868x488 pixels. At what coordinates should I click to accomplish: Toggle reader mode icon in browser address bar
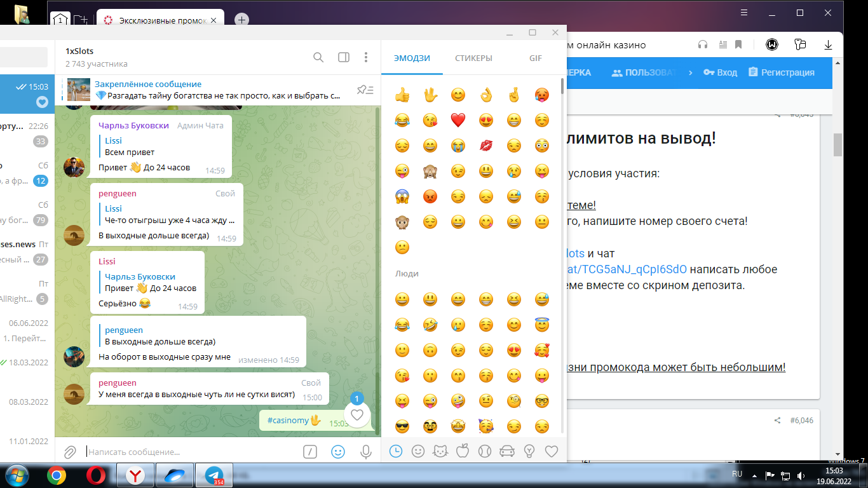[722, 44]
